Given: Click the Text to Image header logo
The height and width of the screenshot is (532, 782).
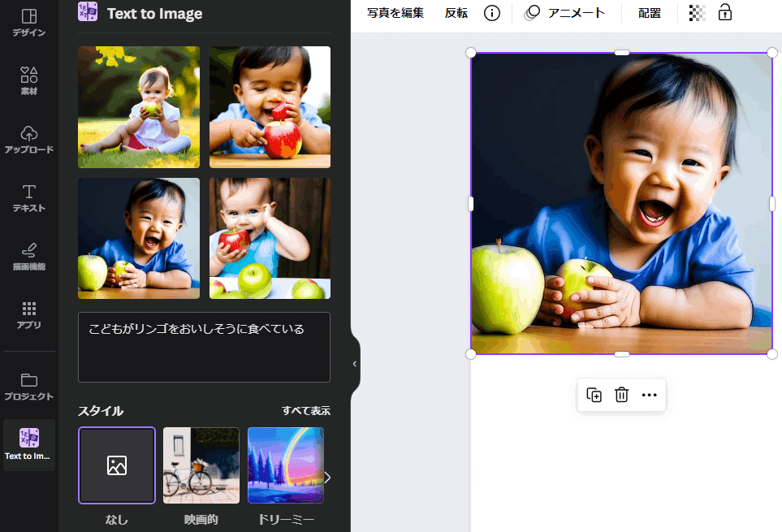Looking at the screenshot, I should coord(88,12).
